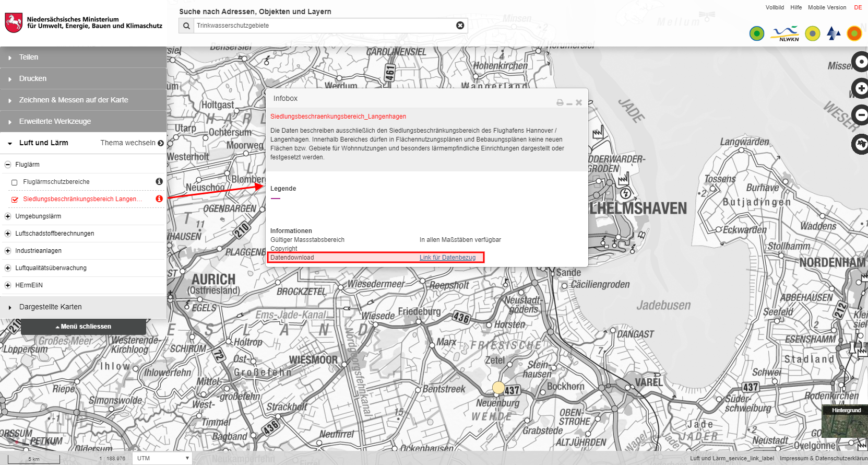Click the magnifier search icon
This screenshot has height=465, width=868.
click(x=186, y=26)
